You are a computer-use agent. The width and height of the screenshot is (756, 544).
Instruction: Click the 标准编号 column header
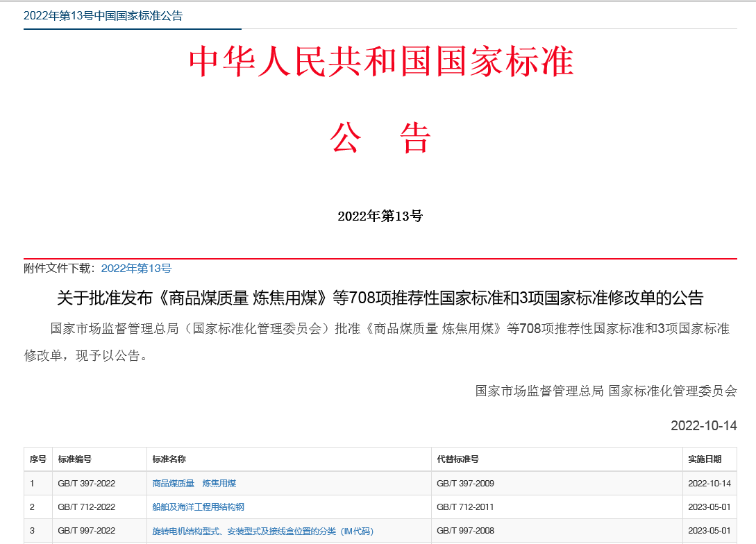click(x=75, y=459)
